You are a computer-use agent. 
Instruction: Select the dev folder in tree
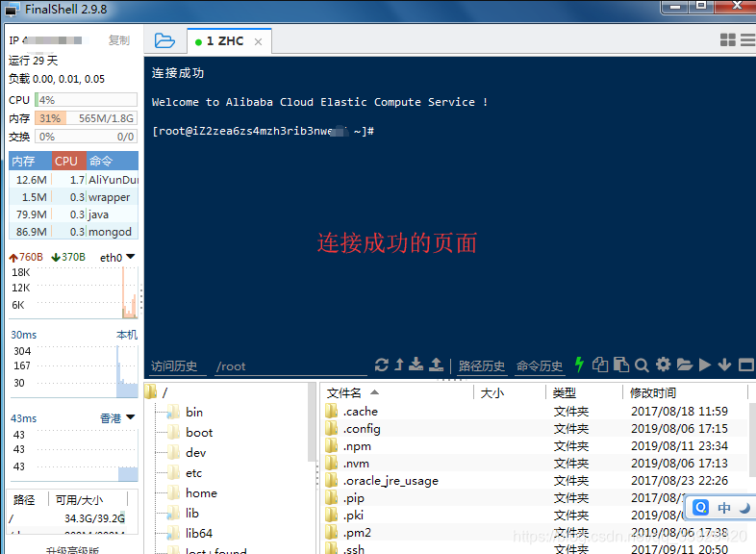[187, 453]
